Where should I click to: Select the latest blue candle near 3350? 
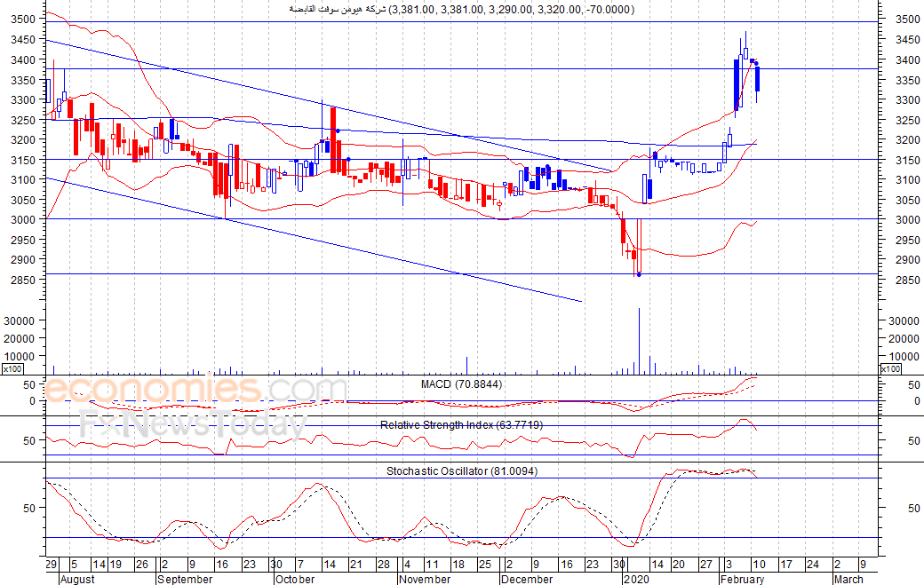click(x=757, y=78)
